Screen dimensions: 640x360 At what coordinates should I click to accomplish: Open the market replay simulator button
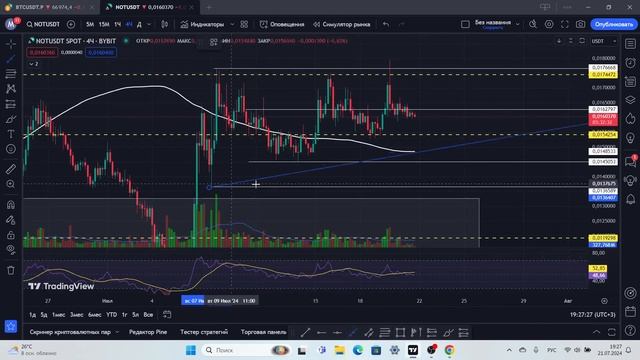coord(342,24)
